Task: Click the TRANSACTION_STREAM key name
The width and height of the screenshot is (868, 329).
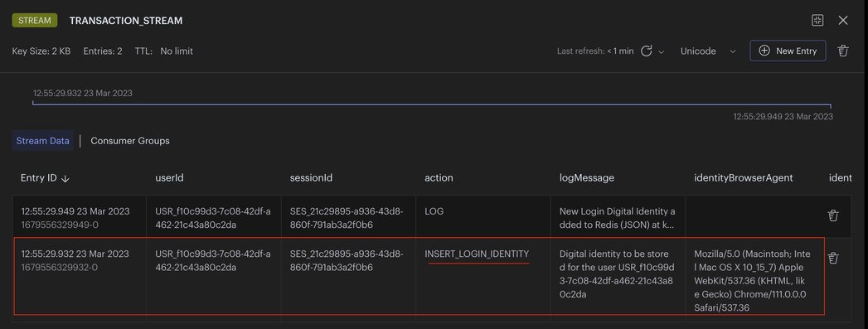Action: pyautogui.click(x=126, y=21)
